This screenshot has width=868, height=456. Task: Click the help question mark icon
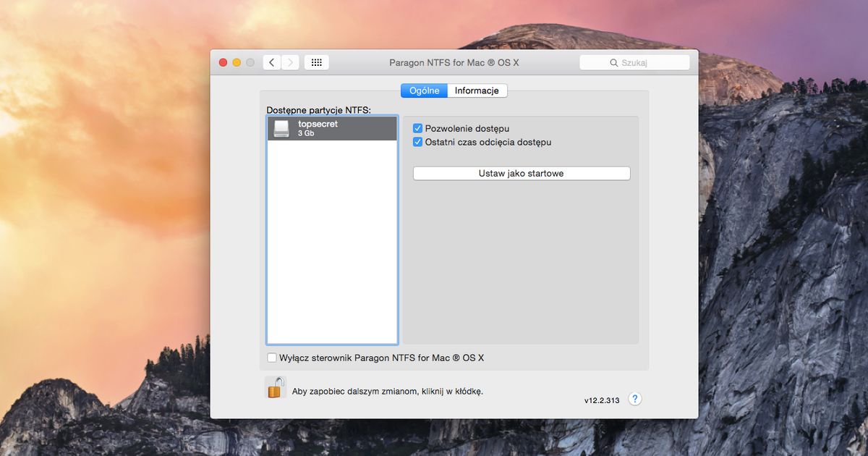[634, 399]
